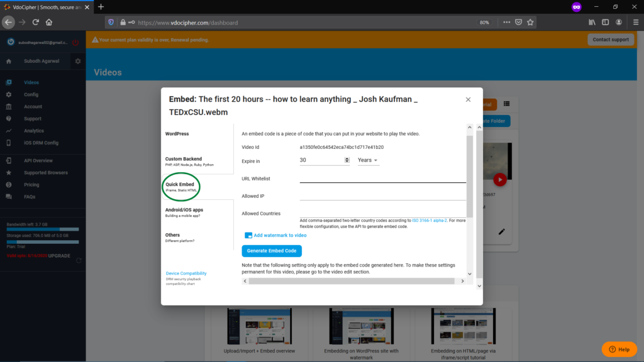
Task: Bookmark this page with the star icon
Action: click(x=530, y=23)
